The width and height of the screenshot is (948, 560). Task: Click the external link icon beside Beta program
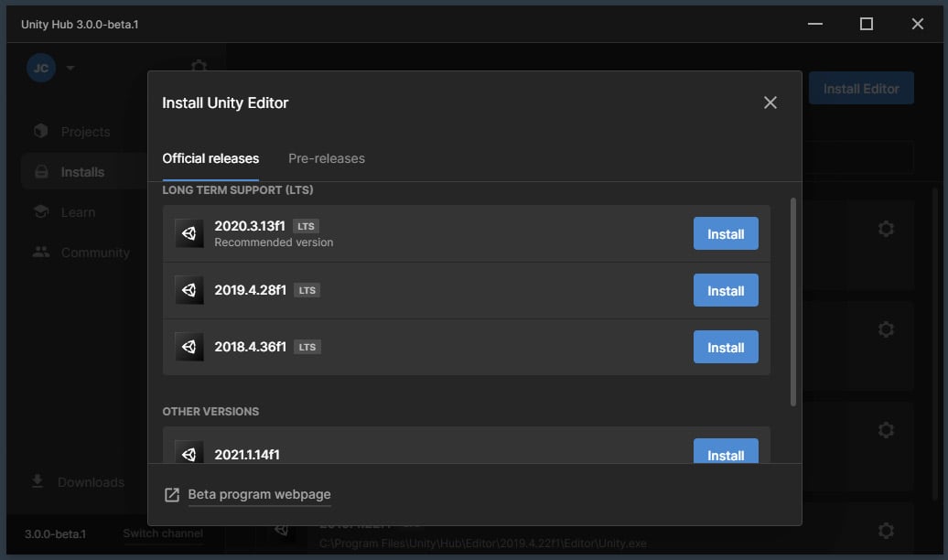[172, 495]
